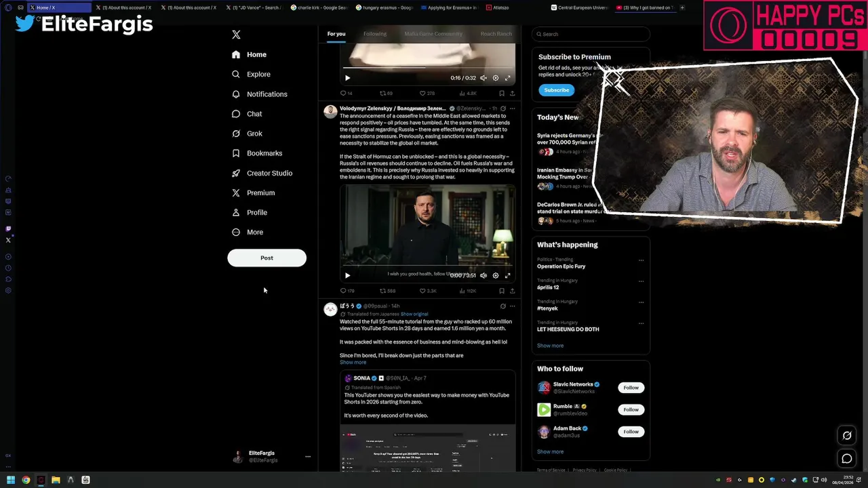868x488 pixels.
Task: Select the For you tab
Action: coord(336,34)
